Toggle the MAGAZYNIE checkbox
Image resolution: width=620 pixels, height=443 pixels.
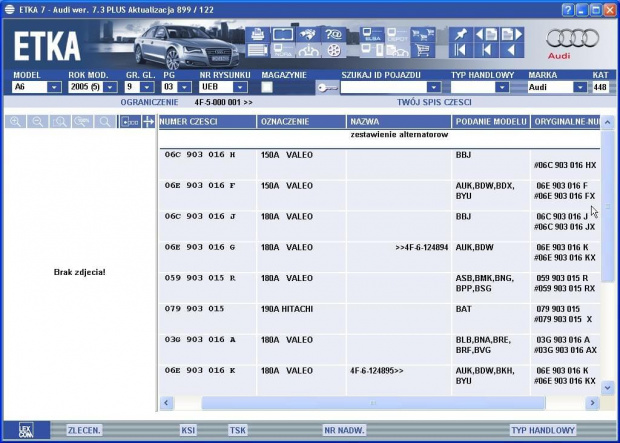pos(267,87)
